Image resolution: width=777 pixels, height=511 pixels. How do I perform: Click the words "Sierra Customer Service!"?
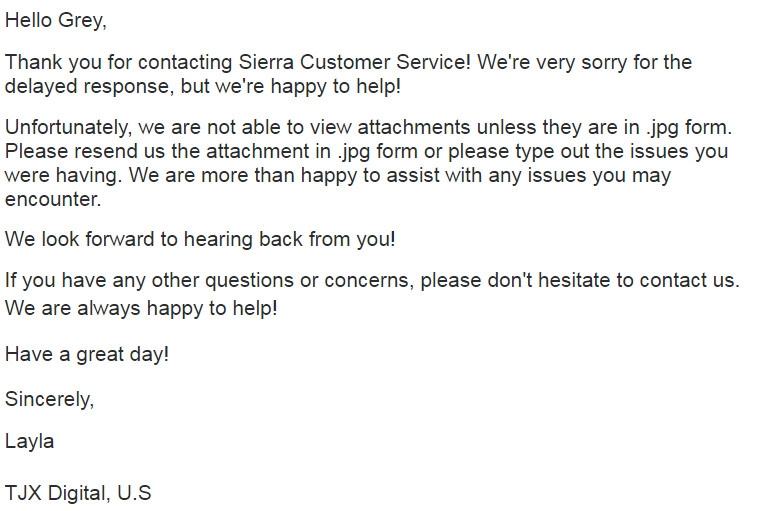click(355, 62)
